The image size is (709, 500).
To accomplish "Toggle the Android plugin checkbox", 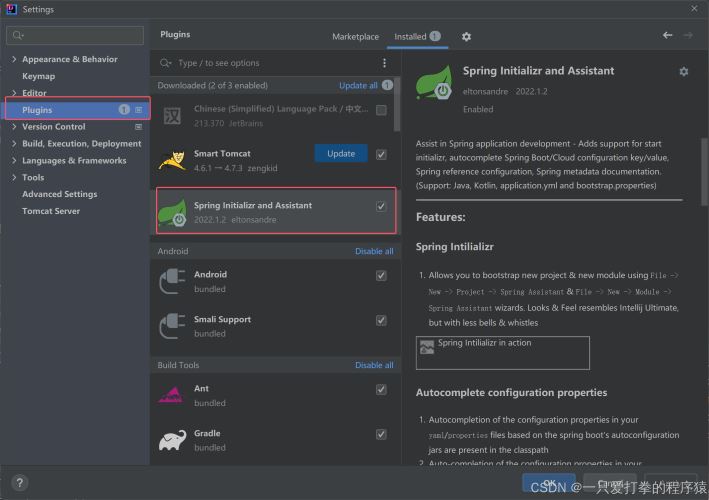I will click(x=381, y=275).
